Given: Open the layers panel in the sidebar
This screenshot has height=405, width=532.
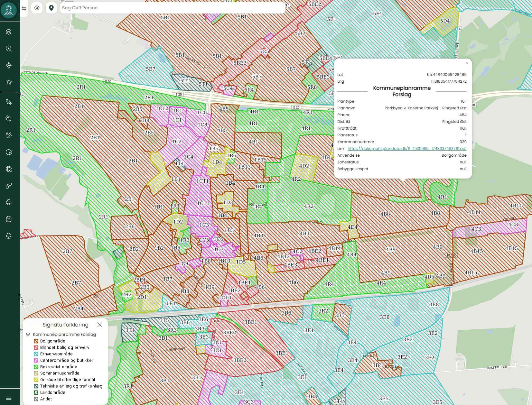Looking at the screenshot, I should pos(9,32).
